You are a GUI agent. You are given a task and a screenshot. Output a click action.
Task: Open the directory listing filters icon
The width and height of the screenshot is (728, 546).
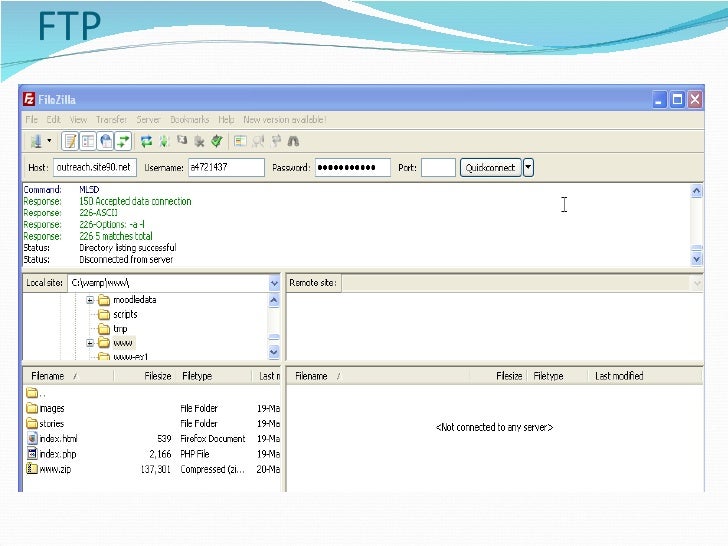pos(240,141)
